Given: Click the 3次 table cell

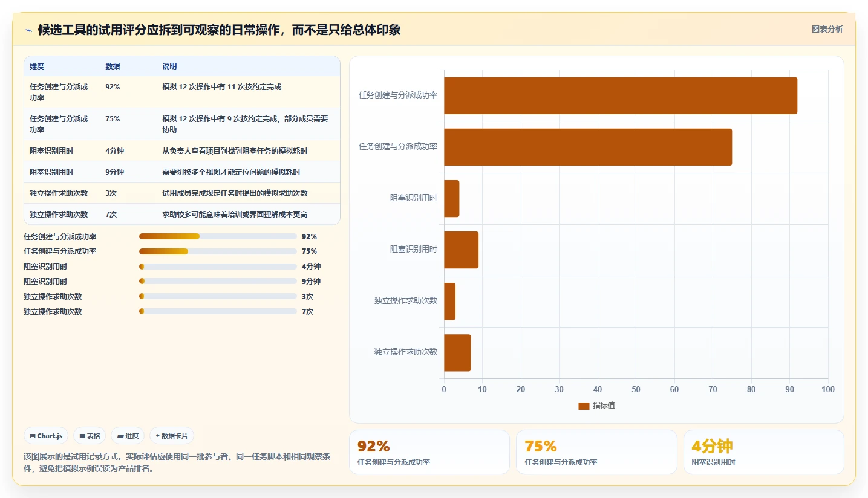Looking at the screenshot, I should click(x=111, y=193).
